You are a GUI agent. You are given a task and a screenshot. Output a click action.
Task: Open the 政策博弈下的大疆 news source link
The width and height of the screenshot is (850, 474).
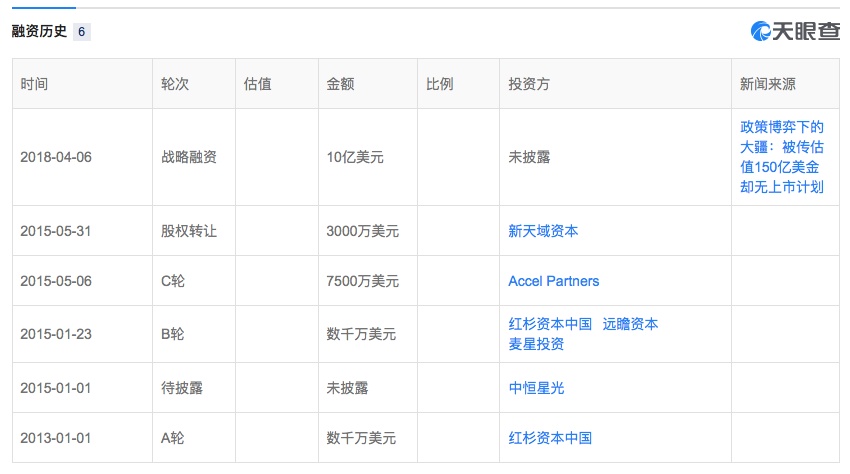[782, 157]
